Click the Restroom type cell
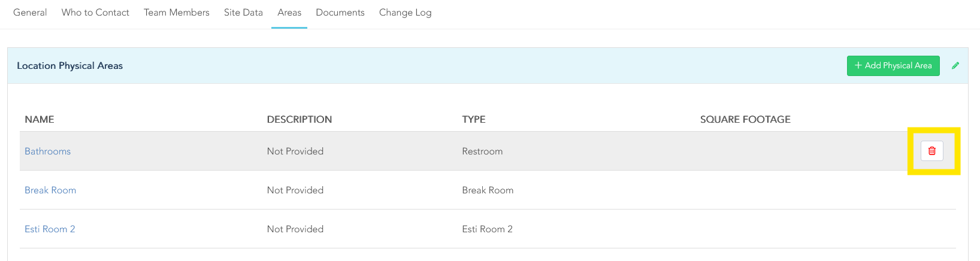980x261 pixels. (482, 151)
